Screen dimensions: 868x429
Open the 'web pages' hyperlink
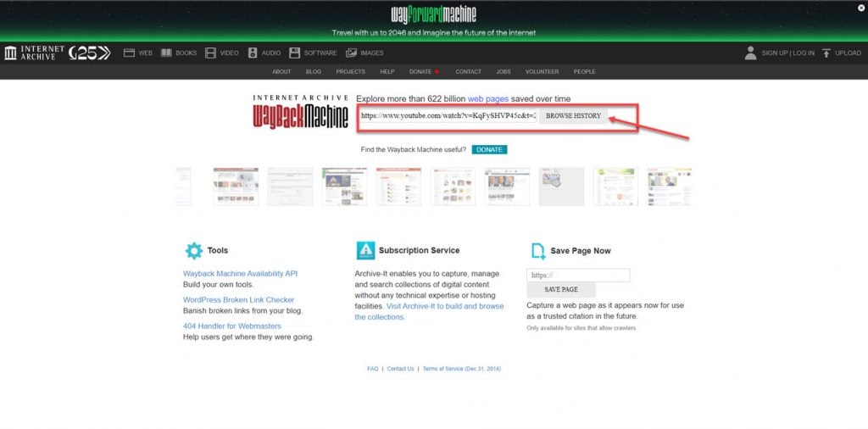click(x=488, y=99)
